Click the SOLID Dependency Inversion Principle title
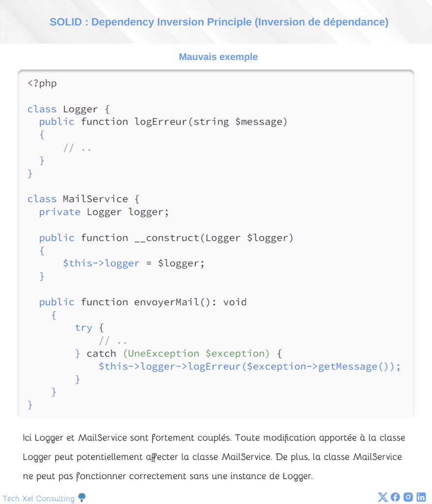432x504 pixels. pos(219,22)
